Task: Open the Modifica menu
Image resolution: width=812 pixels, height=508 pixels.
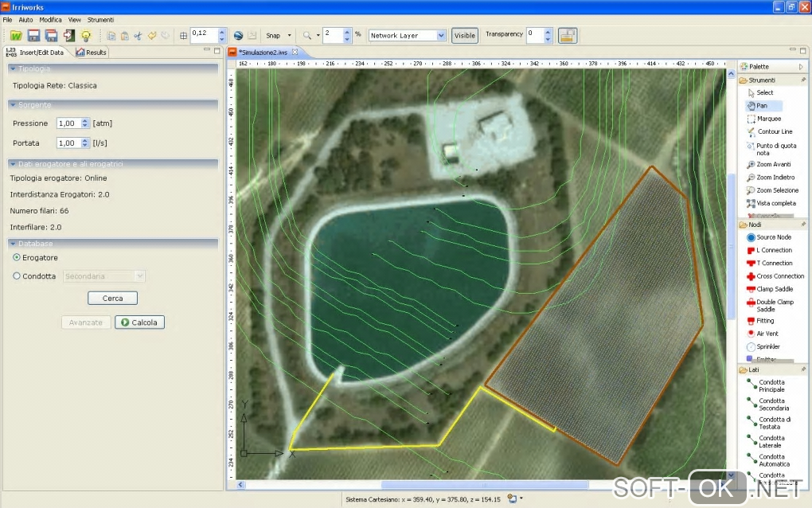Action: coord(50,20)
